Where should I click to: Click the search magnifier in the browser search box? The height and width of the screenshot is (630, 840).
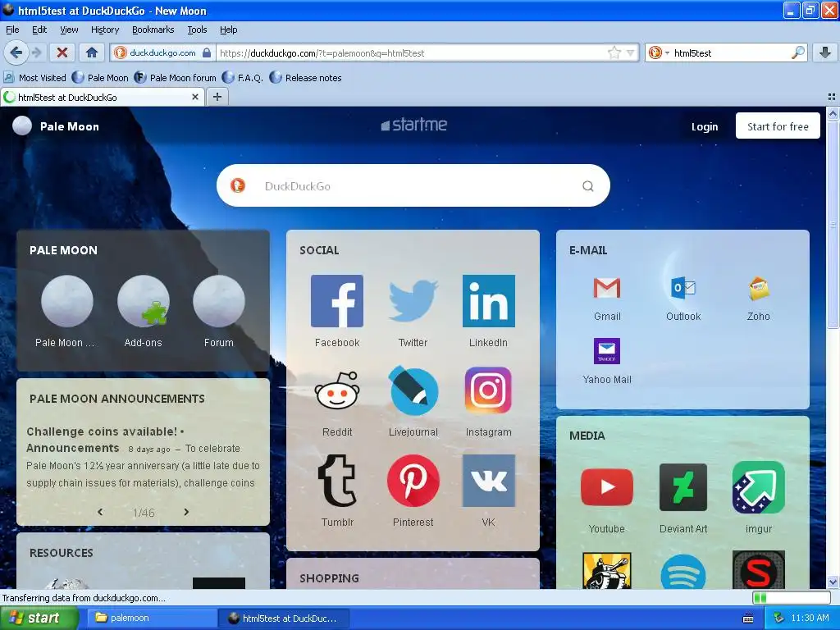797,52
